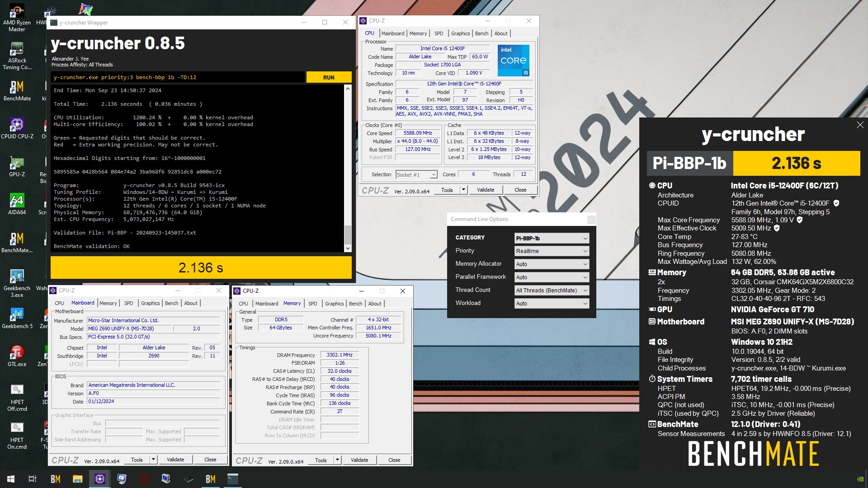Select the CPUID CPU-Z desktop icon

17,128
